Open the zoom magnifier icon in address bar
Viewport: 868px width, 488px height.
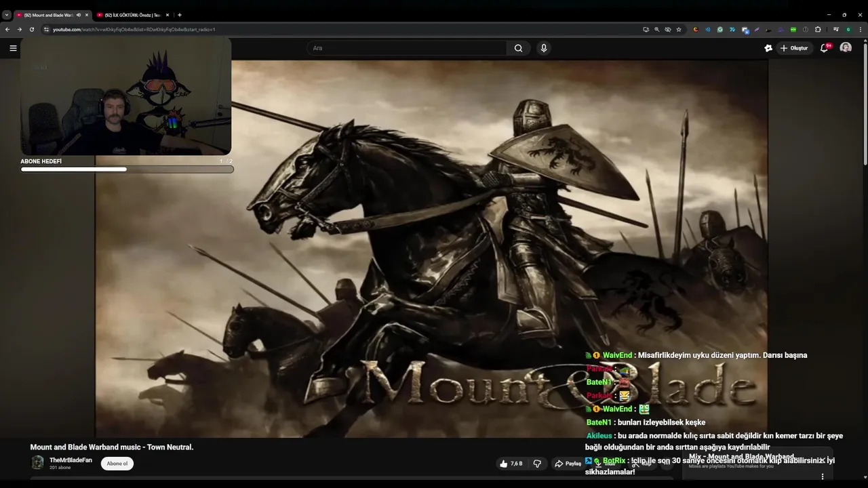(656, 29)
